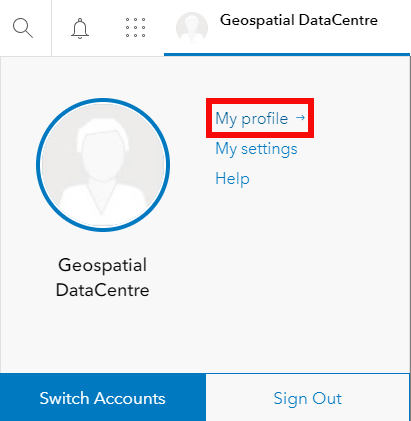Choose Sign Out
Image resolution: width=411 pixels, height=421 pixels.
click(308, 398)
